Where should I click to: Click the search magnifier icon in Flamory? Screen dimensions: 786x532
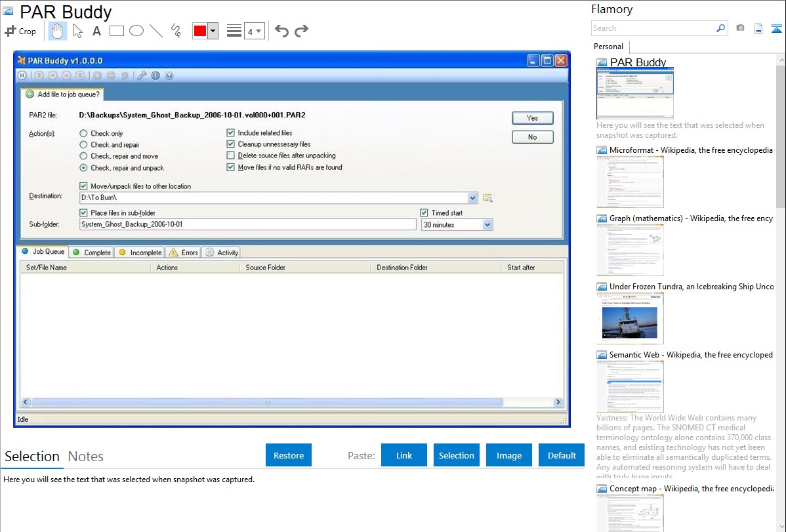point(720,28)
